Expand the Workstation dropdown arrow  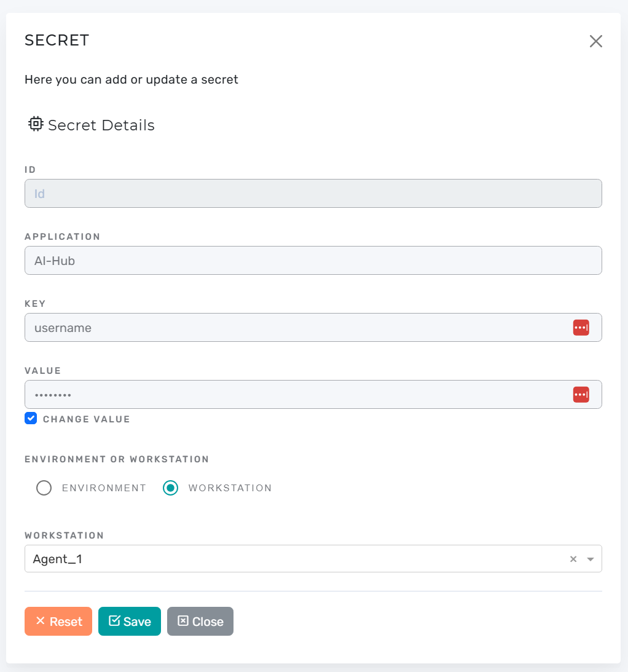pos(591,559)
